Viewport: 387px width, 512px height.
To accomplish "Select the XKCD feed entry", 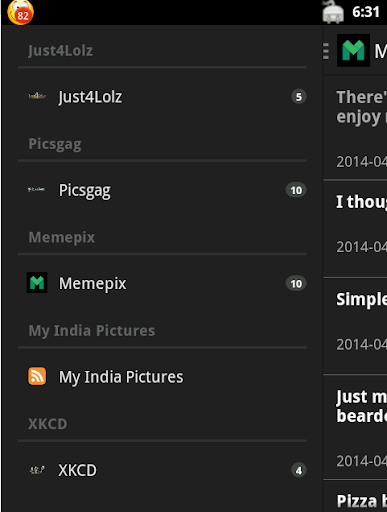I will 162,470.
